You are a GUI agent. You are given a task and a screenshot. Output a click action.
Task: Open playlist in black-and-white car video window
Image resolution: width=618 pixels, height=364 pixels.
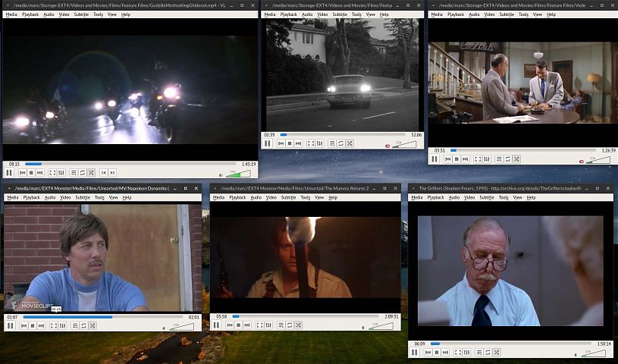[x=332, y=143]
